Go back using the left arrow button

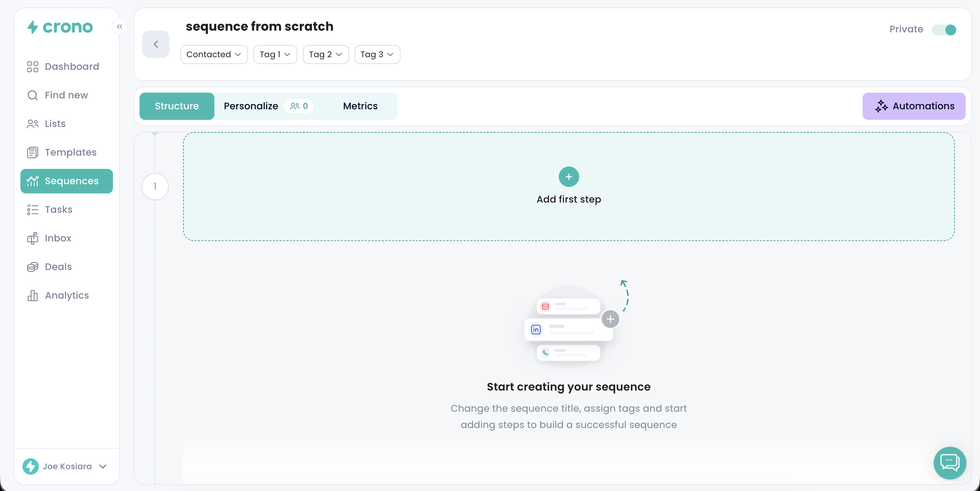point(156,45)
